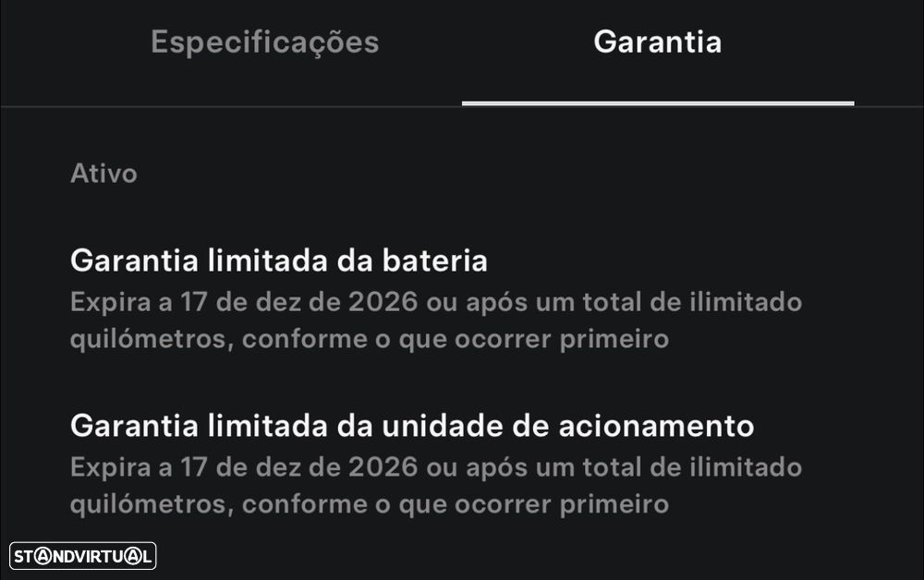Screen dimensions: 924x580
Task: Click the divider line below Especificações
Action: click(x=231, y=106)
